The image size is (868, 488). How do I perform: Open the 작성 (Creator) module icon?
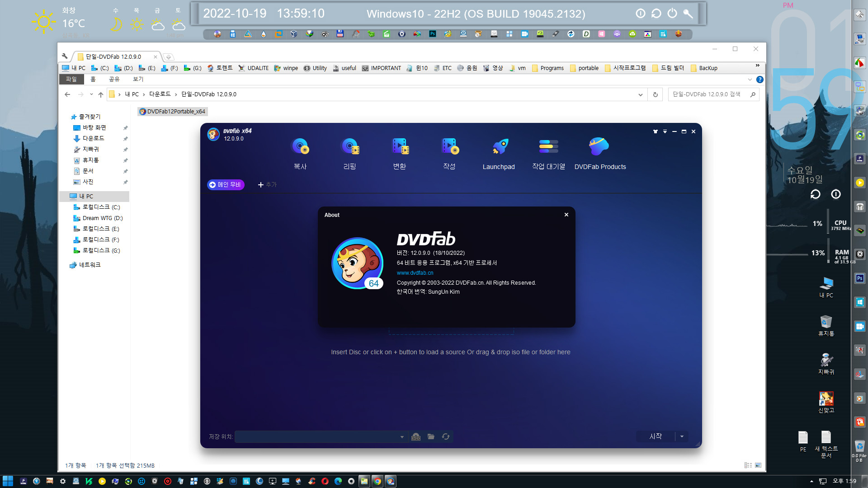click(x=449, y=147)
